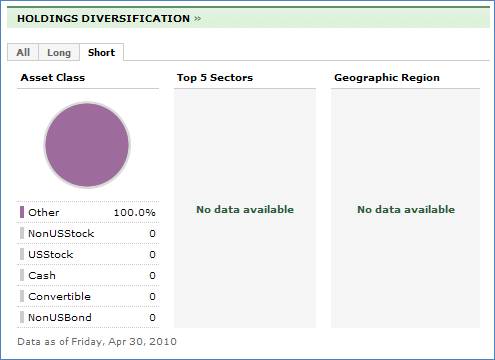Click the Top 5 Sectors heading
Screen dimensions: 495x360
pyautogui.click(x=215, y=78)
